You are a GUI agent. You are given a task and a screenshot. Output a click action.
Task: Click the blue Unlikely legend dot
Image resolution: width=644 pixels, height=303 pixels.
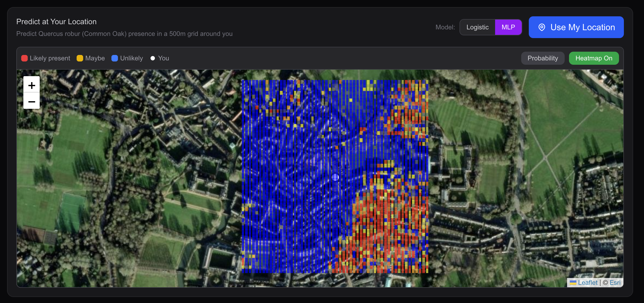[114, 58]
